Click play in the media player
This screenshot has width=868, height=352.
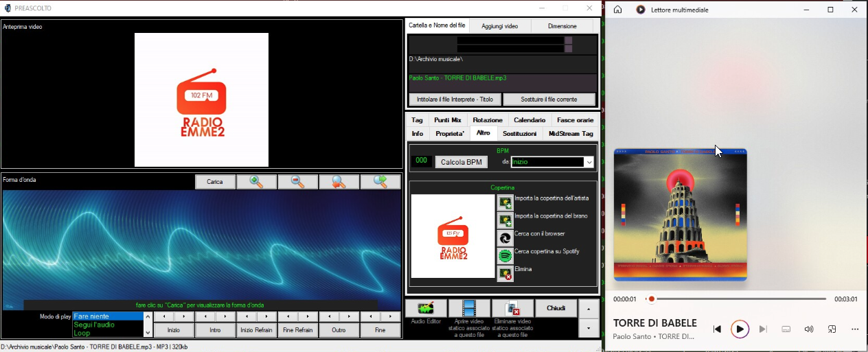pyautogui.click(x=740, y=329)
